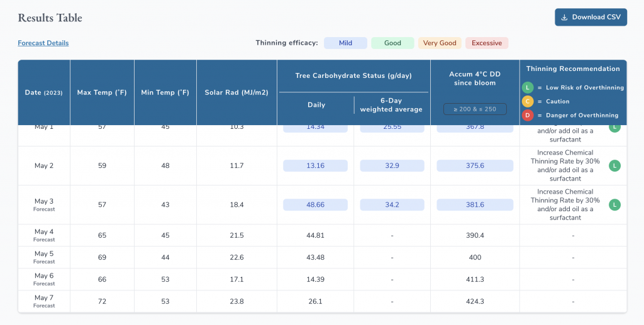Click the ≥ 200 & ≤ 250 range badge
Screen dimensions: 644x325
475,109
